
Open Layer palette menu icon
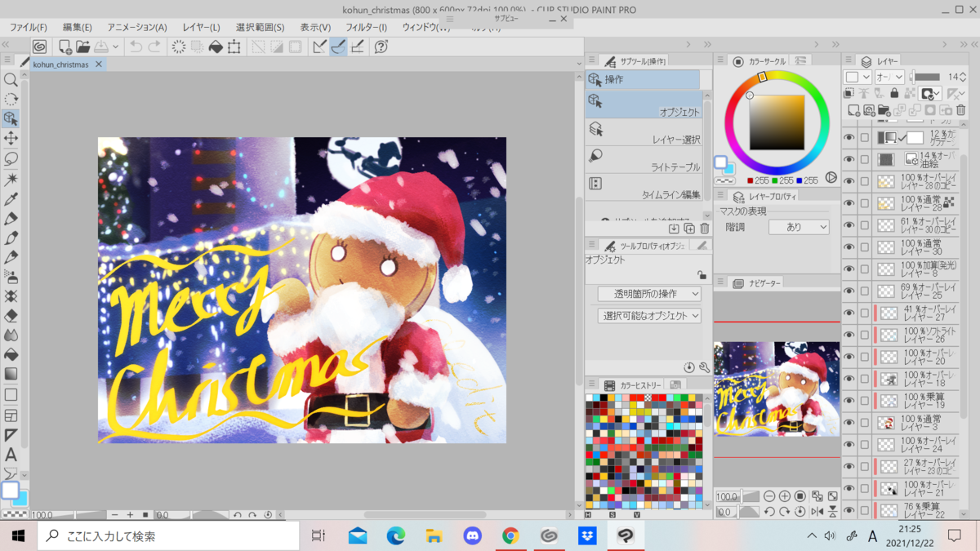[850, 61]
